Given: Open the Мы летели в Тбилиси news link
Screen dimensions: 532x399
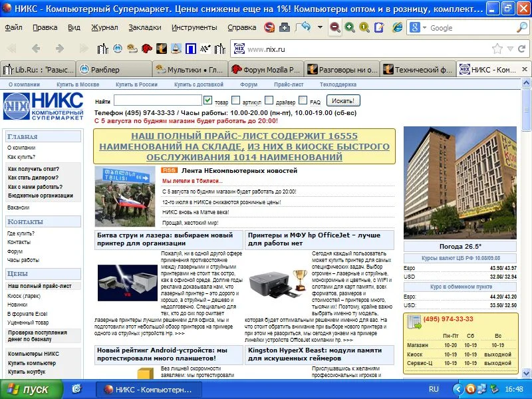Looking at the screenshot, I should [x=192, y=181].
